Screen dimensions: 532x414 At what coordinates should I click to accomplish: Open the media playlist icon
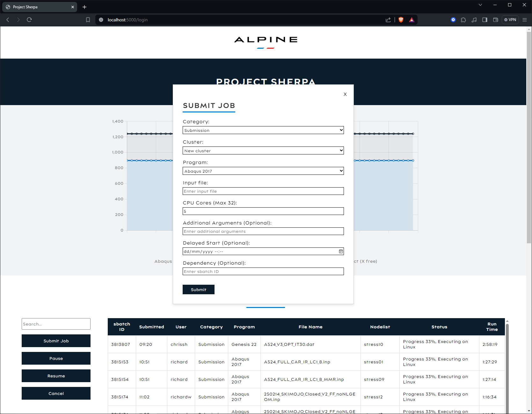pyautogui.click(x=474, y=20)
